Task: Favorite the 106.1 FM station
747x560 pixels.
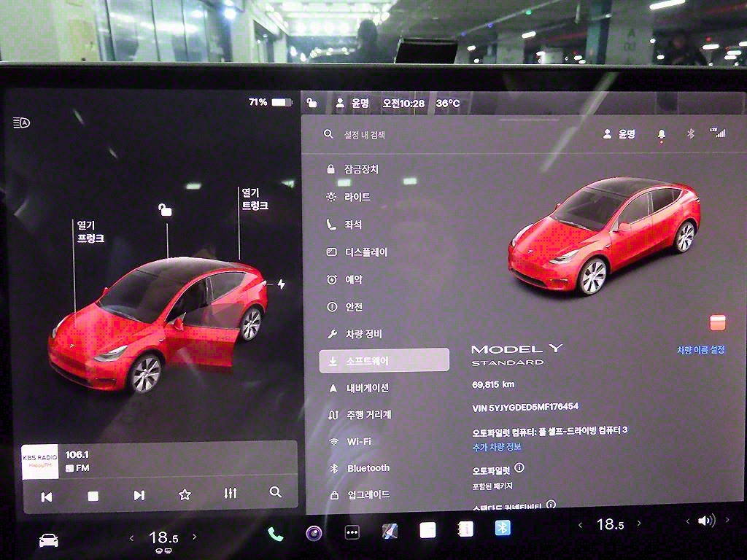Action: coord(185,495)
